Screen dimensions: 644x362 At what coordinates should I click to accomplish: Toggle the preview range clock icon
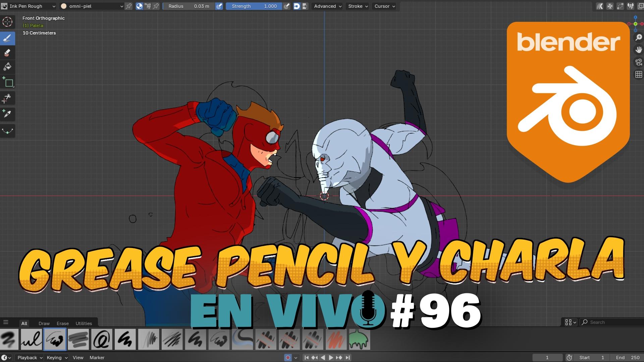pyautogui.click(x=569, y=358)
